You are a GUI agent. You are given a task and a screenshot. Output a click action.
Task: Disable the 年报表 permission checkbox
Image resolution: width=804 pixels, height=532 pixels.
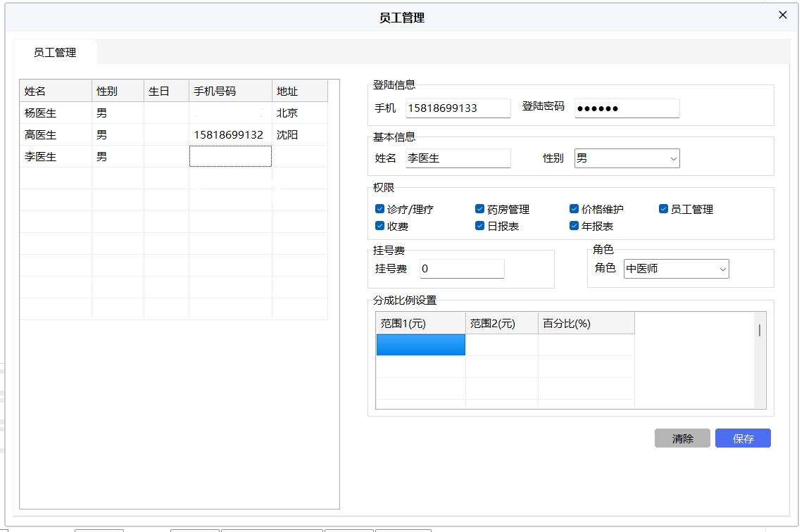pos(574,226)
